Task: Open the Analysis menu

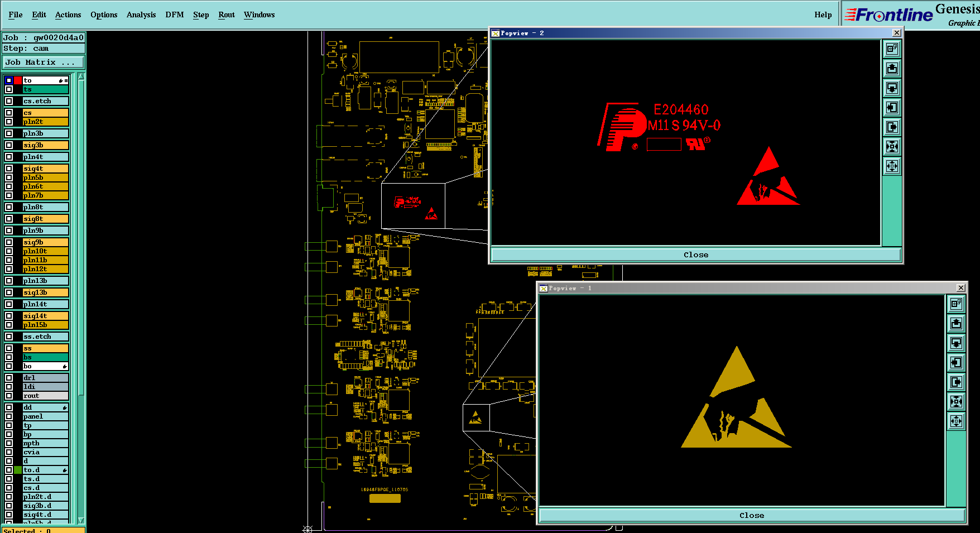Action: (141, 15)
